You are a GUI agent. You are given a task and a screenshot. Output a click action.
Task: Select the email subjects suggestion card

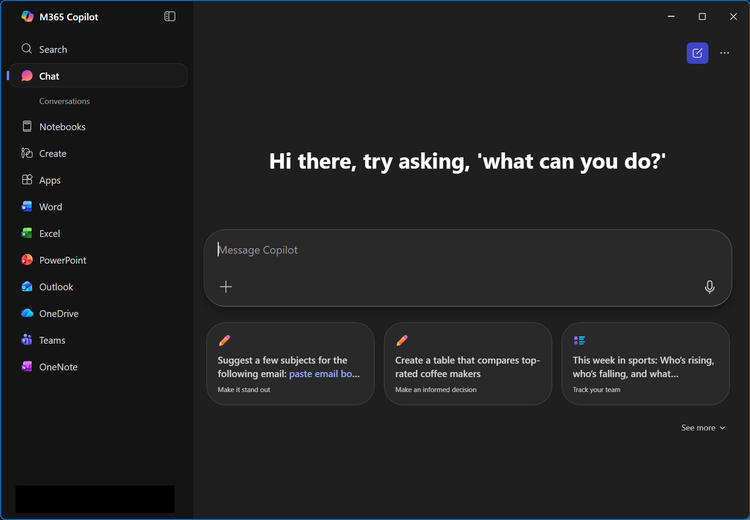click(x=290, y=364)
